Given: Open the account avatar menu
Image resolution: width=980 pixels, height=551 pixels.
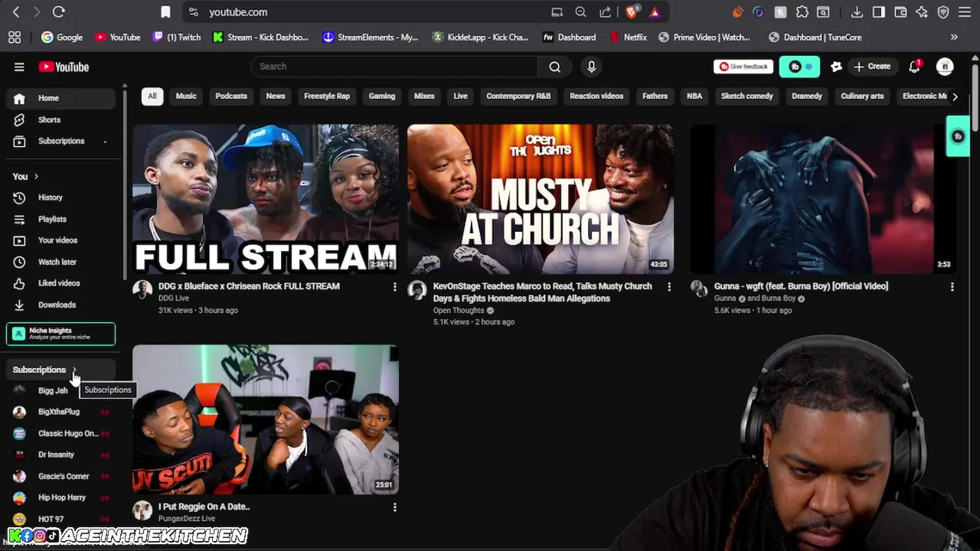Looking at the screenshot, I should click(x=945, y=67).
